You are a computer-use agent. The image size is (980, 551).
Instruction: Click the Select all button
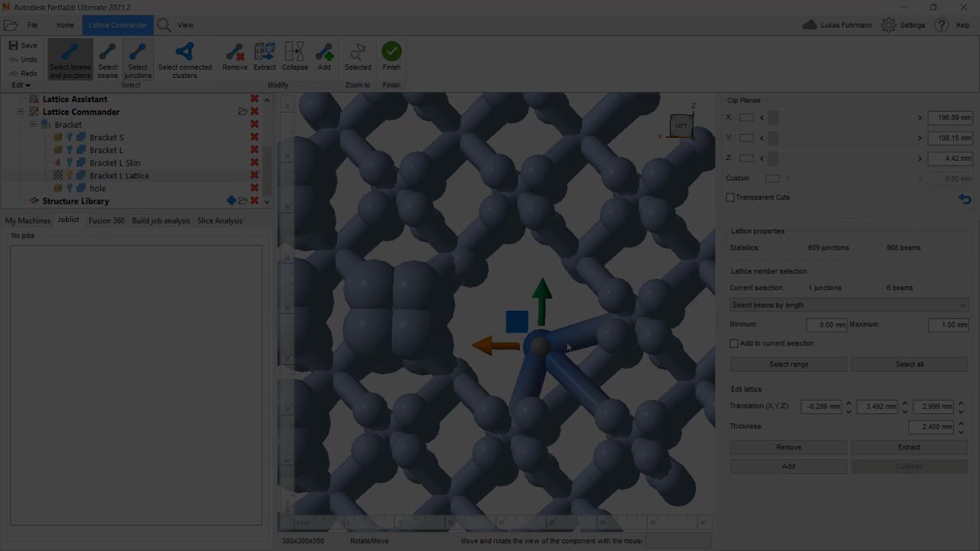click(x=910, y=364)
